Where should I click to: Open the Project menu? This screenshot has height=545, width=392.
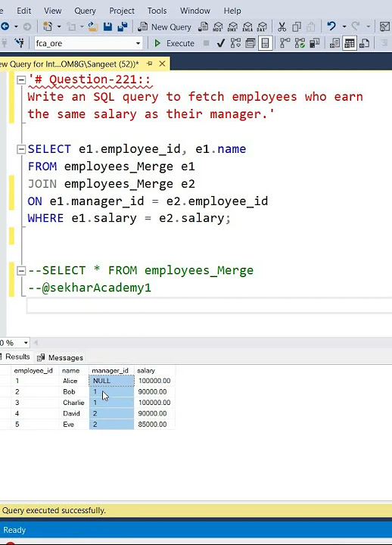click(122, 11)
